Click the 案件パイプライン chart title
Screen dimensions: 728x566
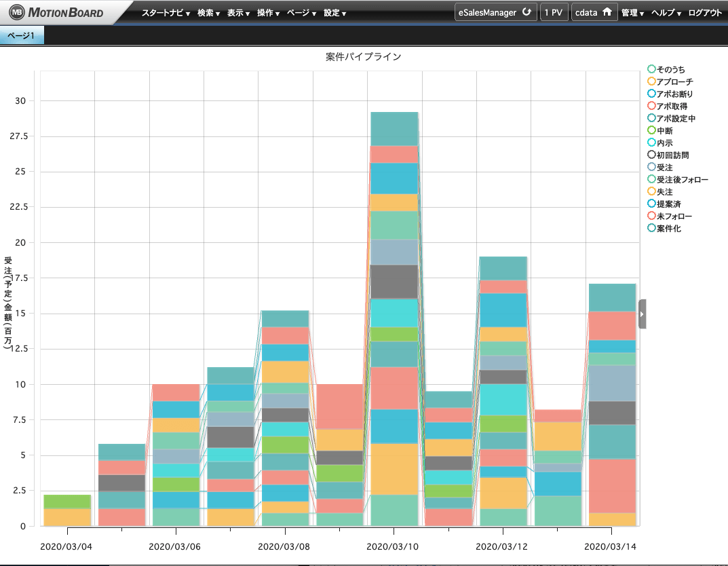[x=363, y=56]
